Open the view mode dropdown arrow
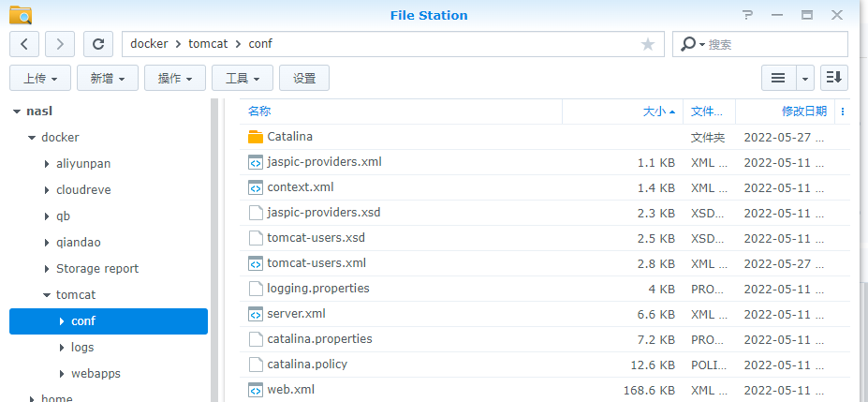This screenshot has height=402, width=868. (805, 78)
